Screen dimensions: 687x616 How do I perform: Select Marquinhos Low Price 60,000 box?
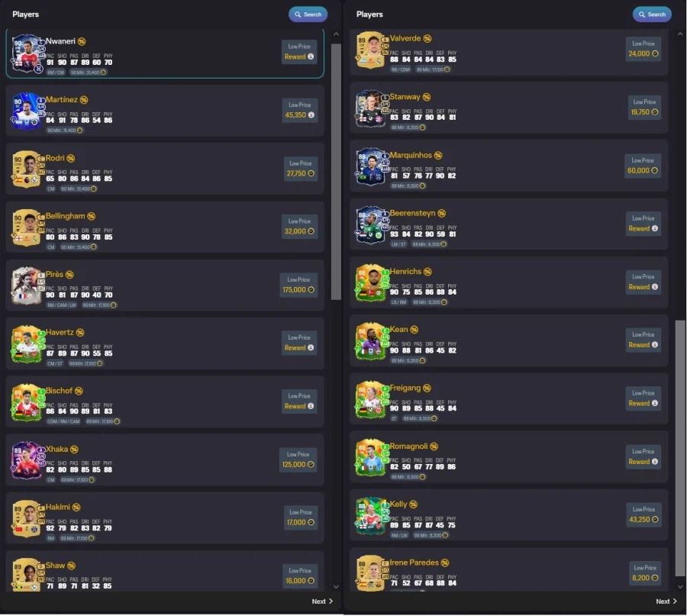coord(643,166)
